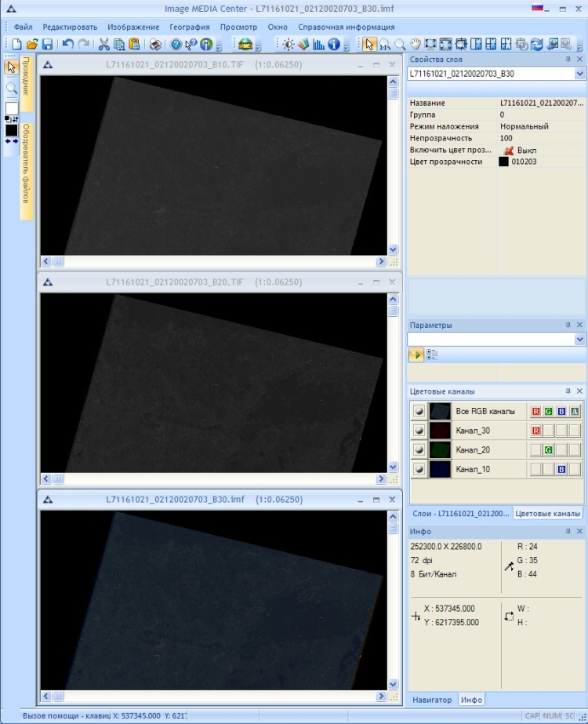Click the white foreground color swatch
This screenshot has width=588, height=724.
(x=12, y=108)
